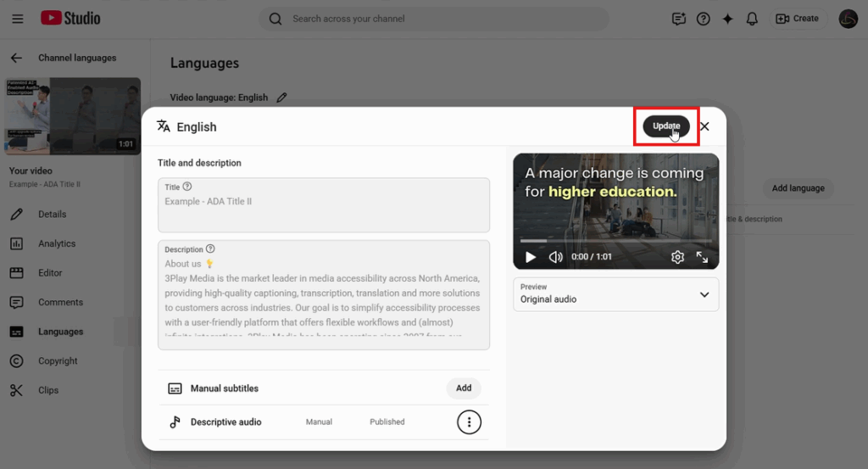Play the preview video

pyautogui.click(x=531, y=257)
